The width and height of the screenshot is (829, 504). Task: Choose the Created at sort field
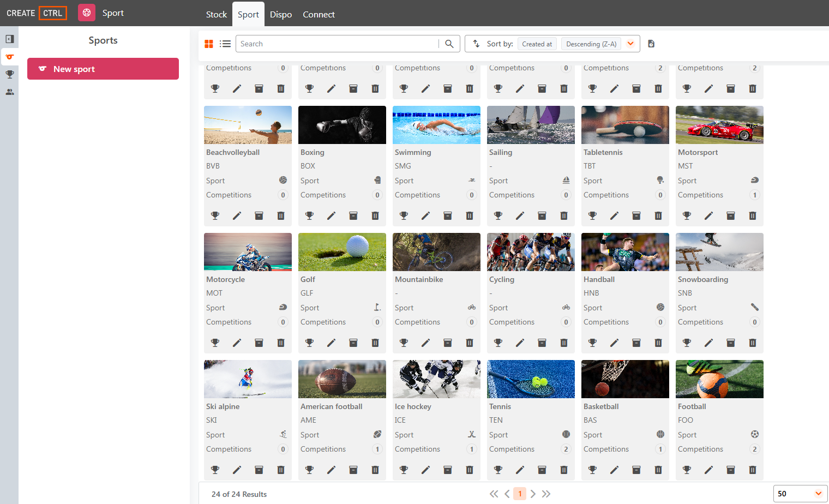point(537,44)
